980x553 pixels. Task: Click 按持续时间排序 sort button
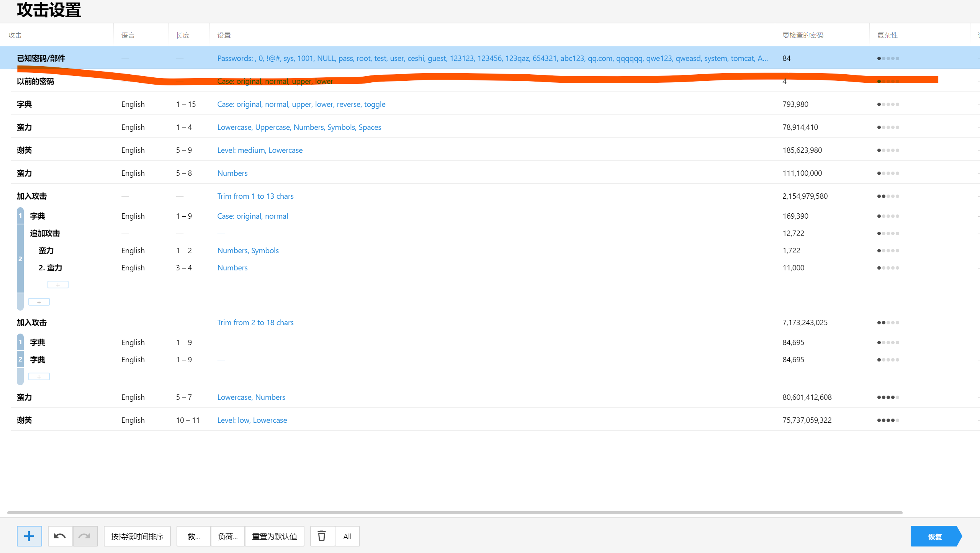click(137, 536)
